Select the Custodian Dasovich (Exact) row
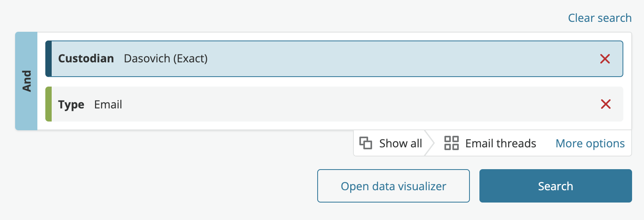This screenshot has height=220, width=644. pyautogui.click(x=334, y=59)
